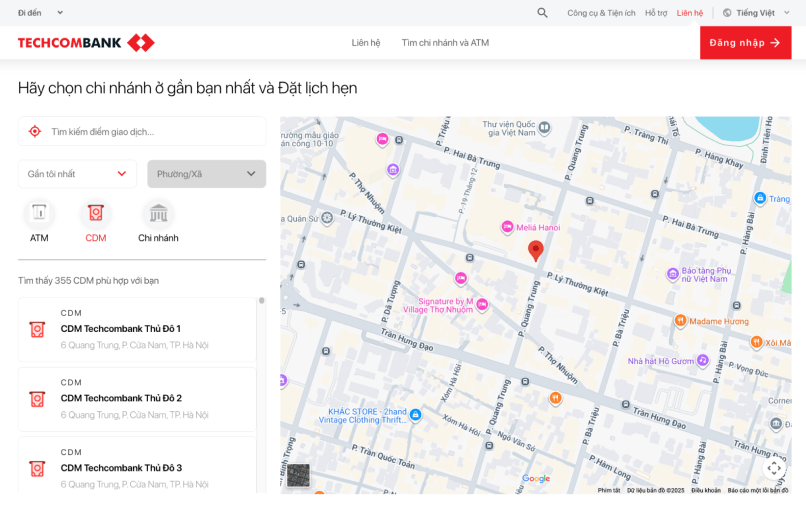
Task: Click the Nhà hát Hồ Gươm marker
Action: (702, 360)
